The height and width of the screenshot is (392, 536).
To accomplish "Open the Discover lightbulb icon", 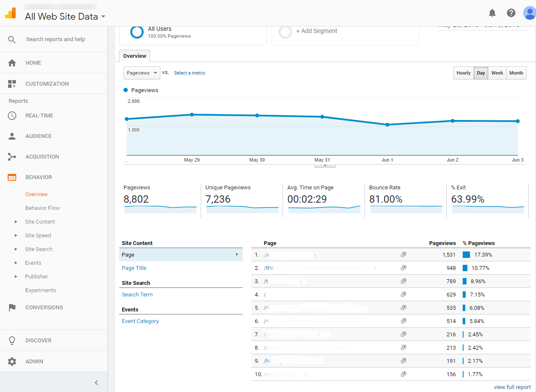I will [12, 341].
